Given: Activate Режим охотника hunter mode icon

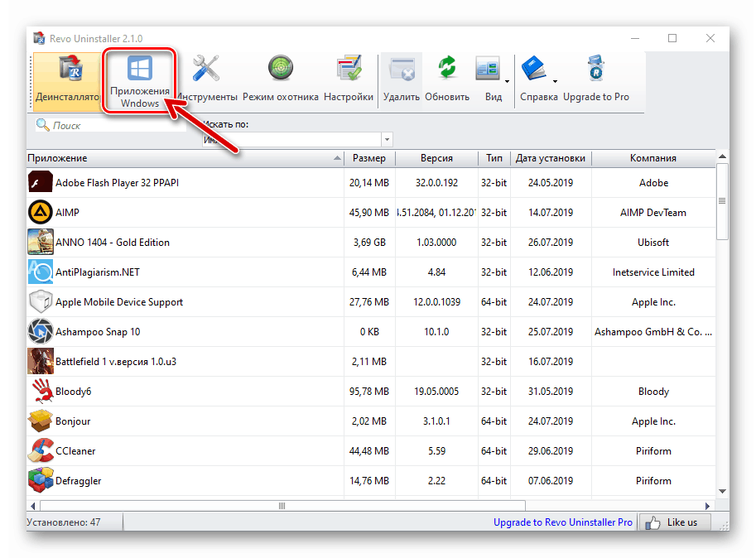Looking at the screenshot, I should (281, 67).
